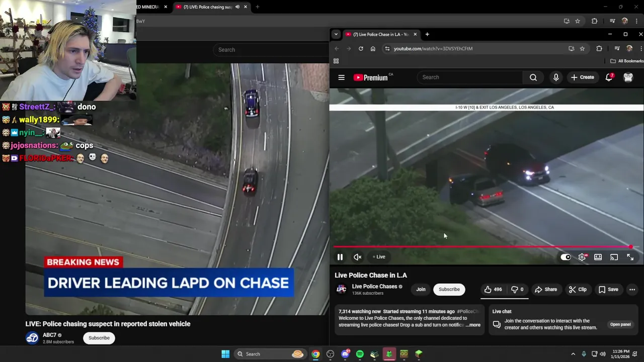Show hidden system tray icons
The height and width of the screenshot is (362, 644).
pos(573,354)
